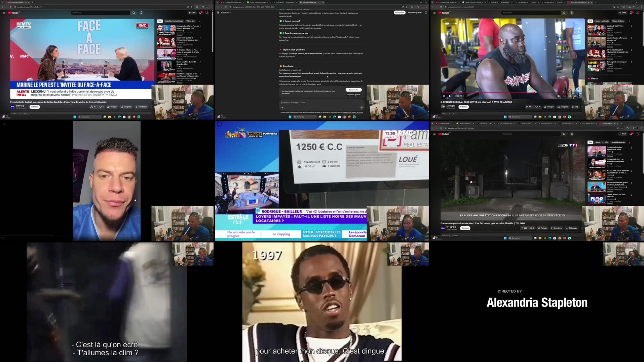Click the 'Envoyer un message à ChatGPT' field
Screen dimensions: 644x362
pyautogui.click(x=319, y=102)
